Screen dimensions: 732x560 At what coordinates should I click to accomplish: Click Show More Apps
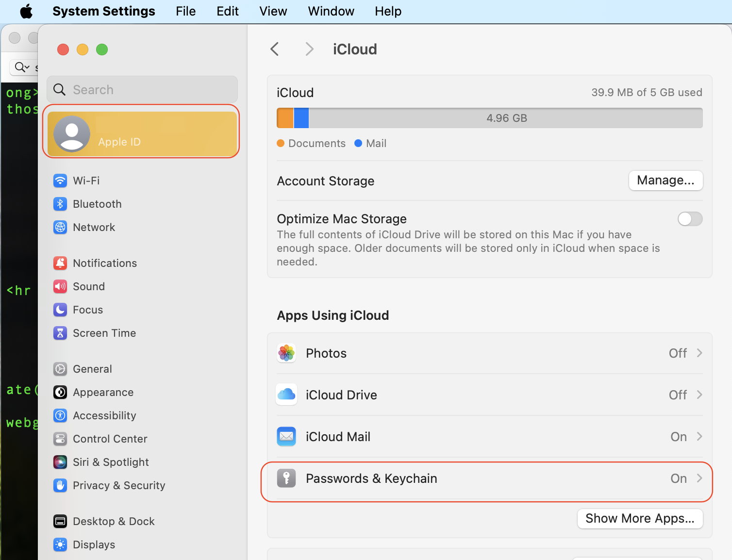(640, 518)
